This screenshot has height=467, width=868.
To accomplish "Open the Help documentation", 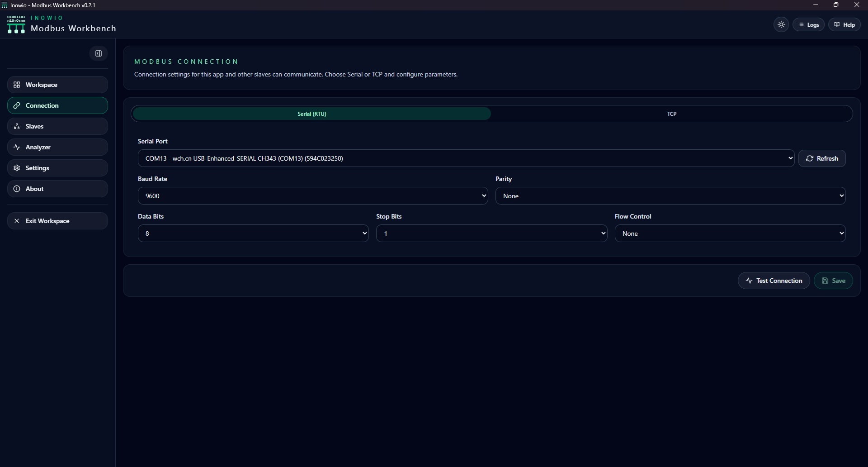I will click(x=844, y=25).
